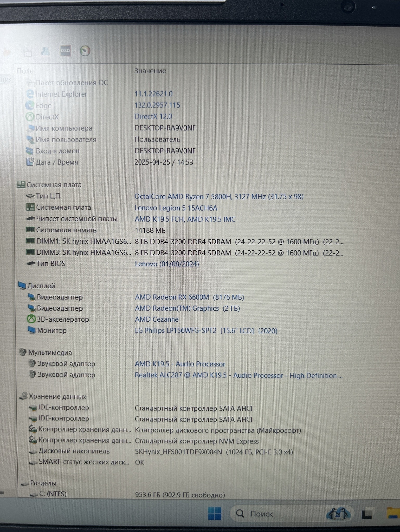Screen dimensions: 400x532
Task: Open File Explorer from the taskbar
Action: click(393, 514)
